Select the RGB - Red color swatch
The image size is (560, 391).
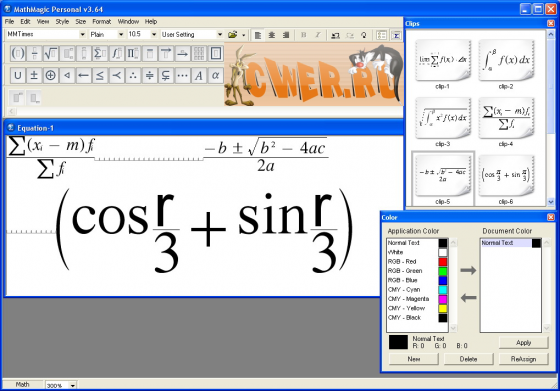pyautogui.click(x=443, y=261)
